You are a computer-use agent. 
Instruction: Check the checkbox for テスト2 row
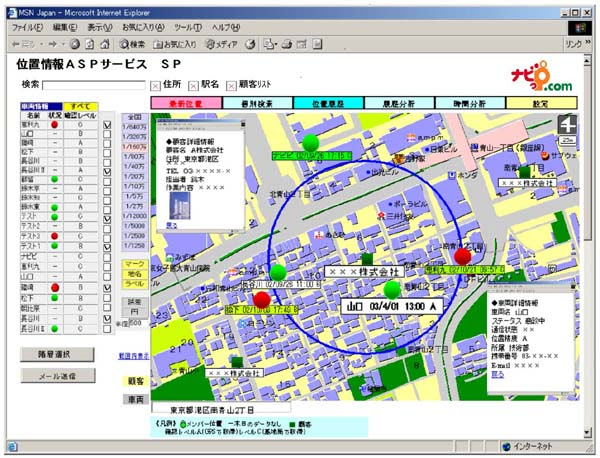point(107,229)
